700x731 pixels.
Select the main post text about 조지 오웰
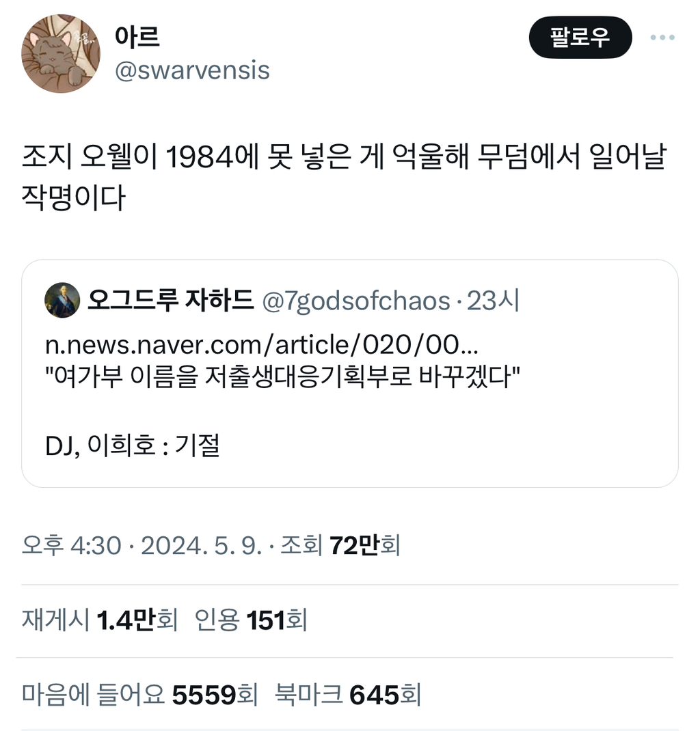344,177
